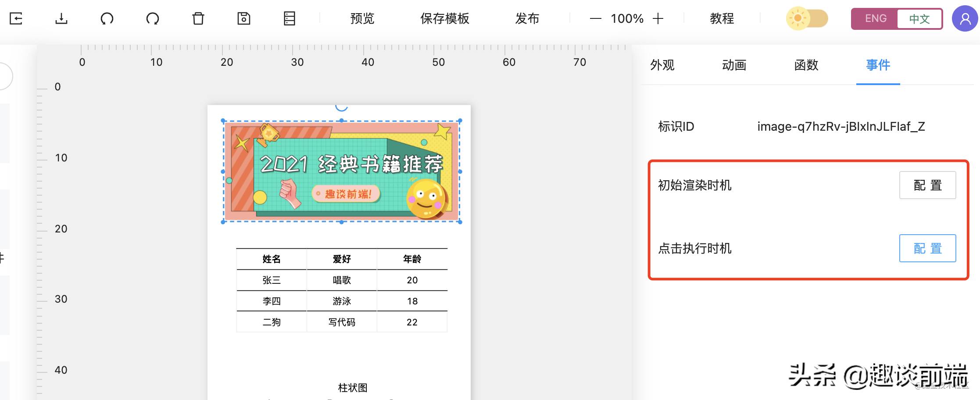Click the undo icon
The height and width of the screenshot is (400, 980).
pyautogui.click(x=107, y=18)
